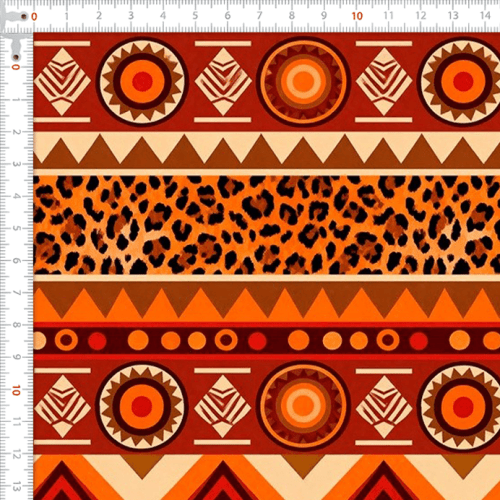The image size is (500, 500).
Task: Click the number 7 on horizontal ruler
Action: (259, 16)
